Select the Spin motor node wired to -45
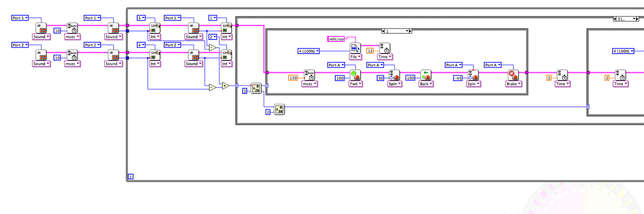Image resolution: width=644 pixels, height=214 pixels. (x=473, y=75)
